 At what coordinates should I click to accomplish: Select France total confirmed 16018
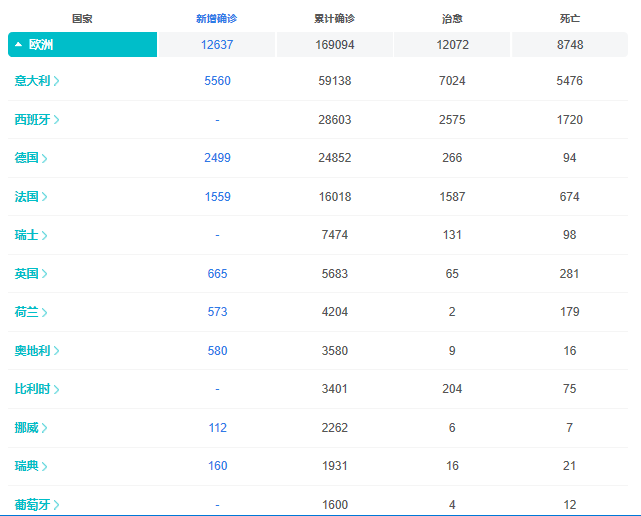click(335, 197)
